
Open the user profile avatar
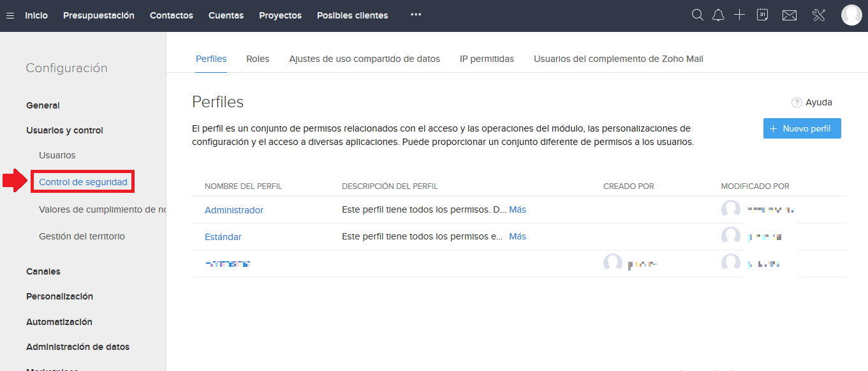click(851, 15)
